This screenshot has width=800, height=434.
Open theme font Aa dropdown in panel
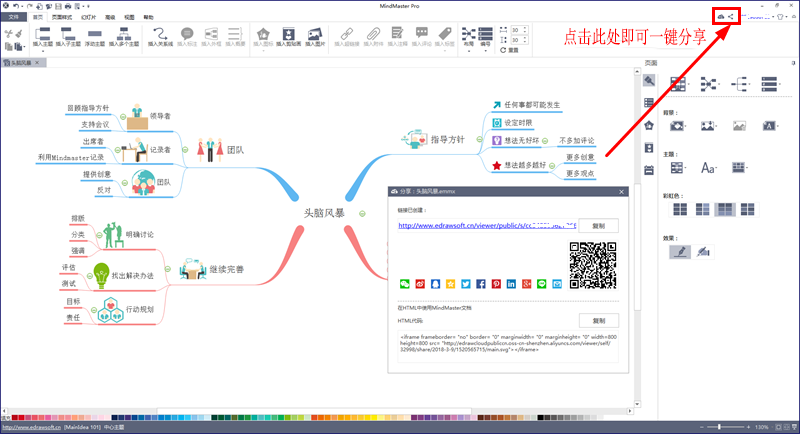[709, 168]
